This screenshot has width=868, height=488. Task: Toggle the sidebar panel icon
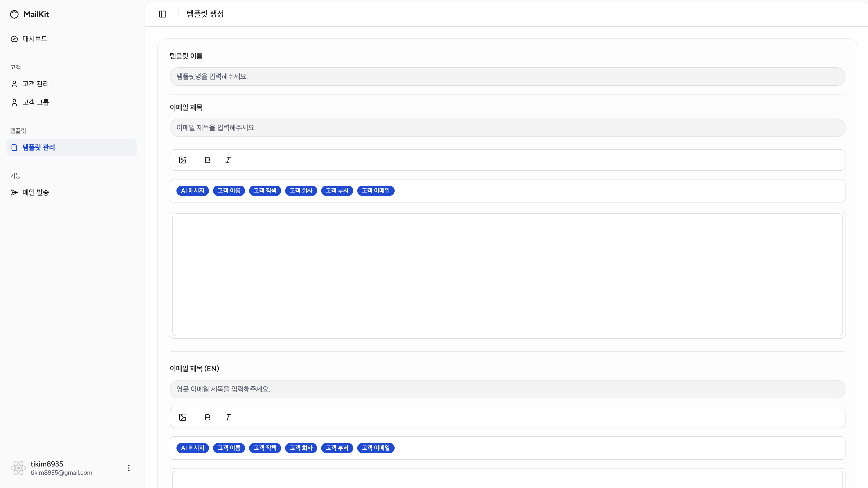click(x=162, y=14)
